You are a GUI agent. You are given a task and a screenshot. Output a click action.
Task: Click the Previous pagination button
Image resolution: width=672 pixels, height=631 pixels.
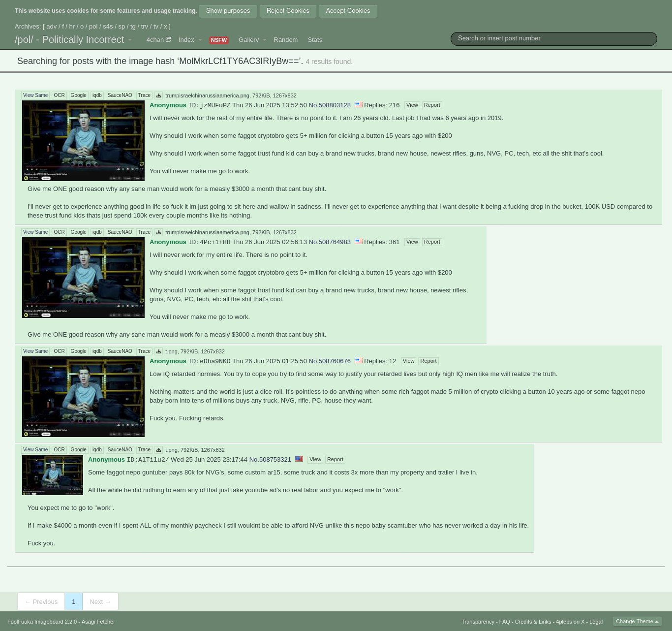(x=41, y=601)
